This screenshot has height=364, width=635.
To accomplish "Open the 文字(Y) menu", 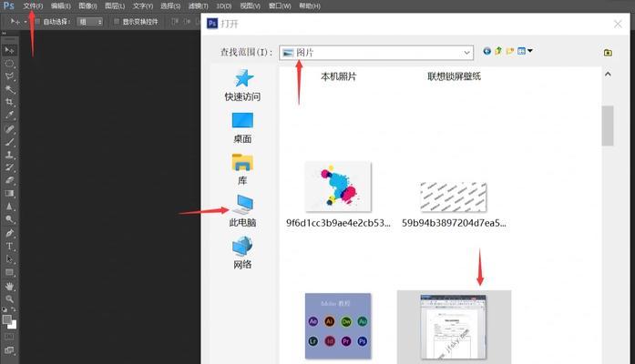I will click(142, 6).
